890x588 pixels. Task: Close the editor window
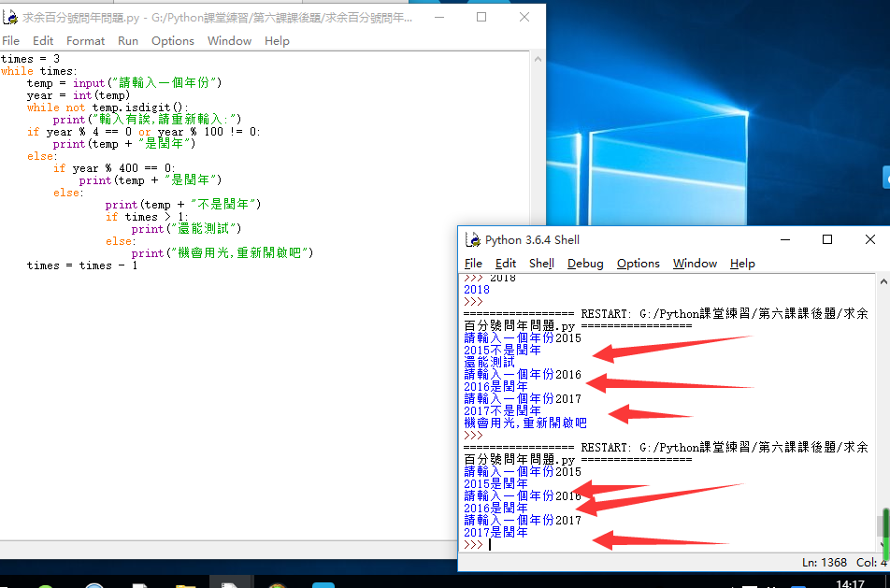[x=524, y=17]
